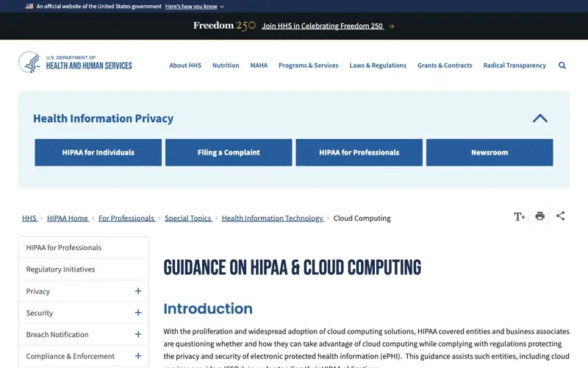Open the Breach Notification sidebar link
588x368 pixels.
57,334
